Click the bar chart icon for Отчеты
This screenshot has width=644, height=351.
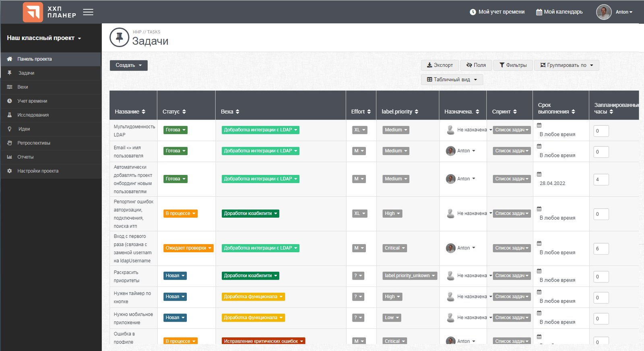(10, 157)
